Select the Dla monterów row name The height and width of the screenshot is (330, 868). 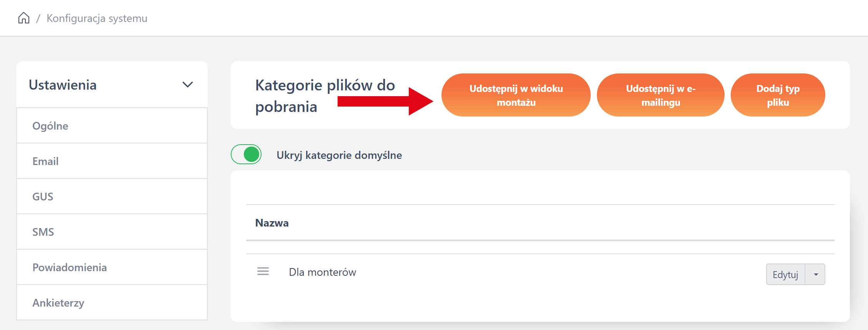coord(322,272)
